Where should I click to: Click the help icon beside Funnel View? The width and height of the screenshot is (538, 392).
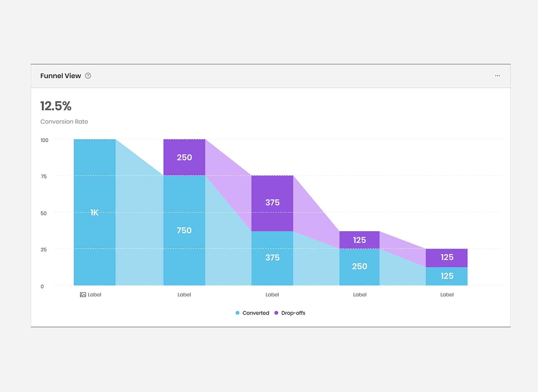coord(88,76)
